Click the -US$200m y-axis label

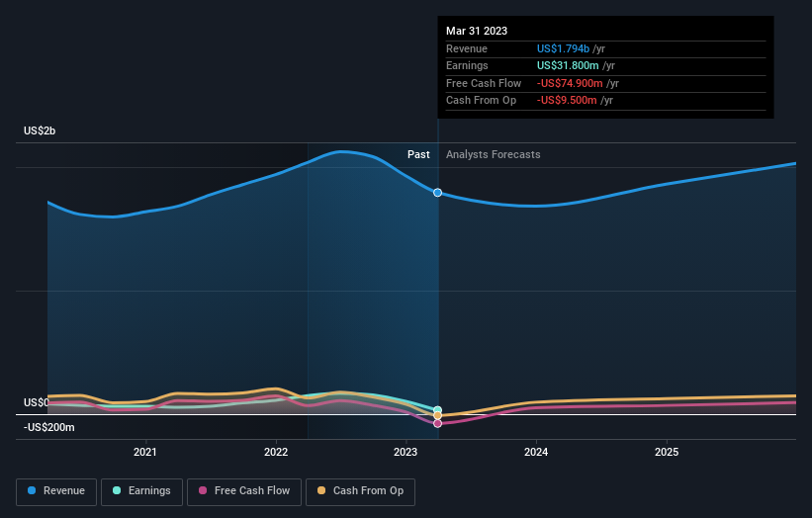pos(49,427)
